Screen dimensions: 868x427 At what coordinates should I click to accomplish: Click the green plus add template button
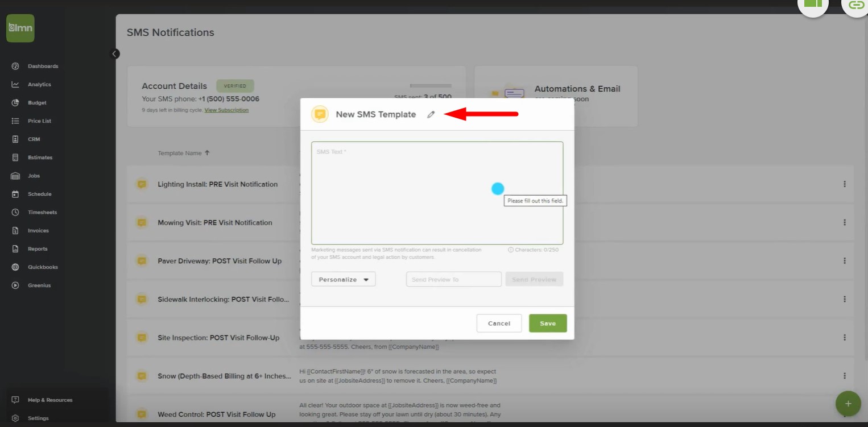[848, 404]
